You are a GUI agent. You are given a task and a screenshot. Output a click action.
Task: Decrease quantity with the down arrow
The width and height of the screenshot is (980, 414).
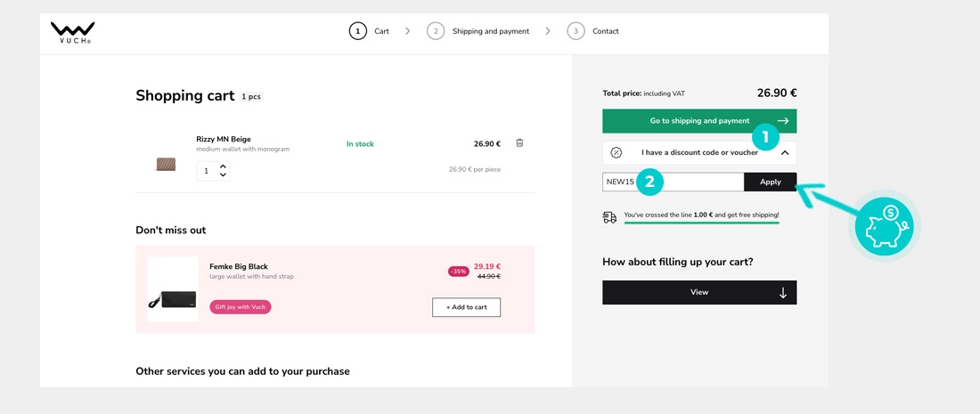(223, 175)
